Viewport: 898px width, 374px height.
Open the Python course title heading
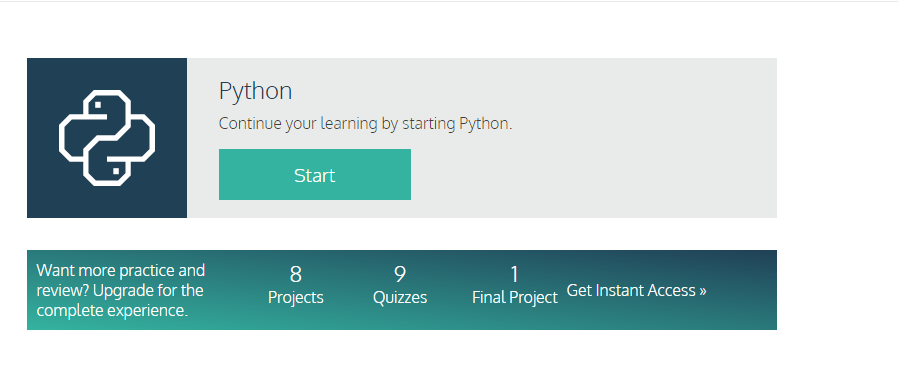click(255, 91)
